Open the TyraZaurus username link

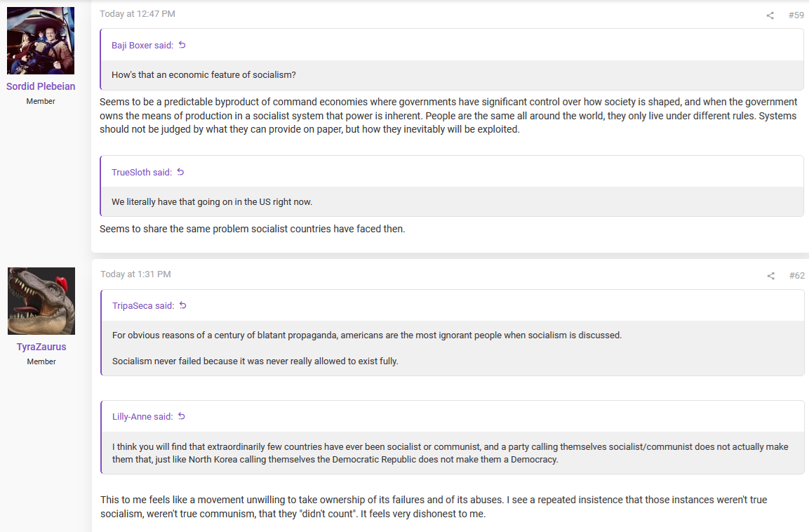[41, 347]
